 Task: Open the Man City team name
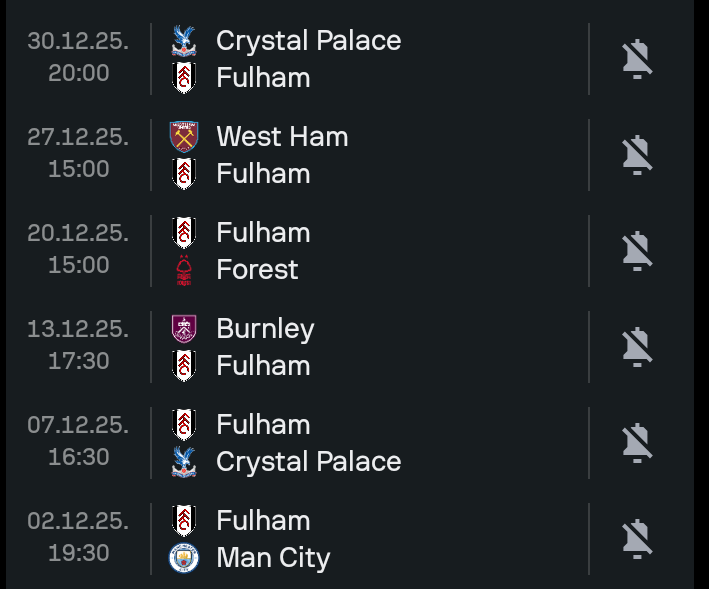pos(273,558)
